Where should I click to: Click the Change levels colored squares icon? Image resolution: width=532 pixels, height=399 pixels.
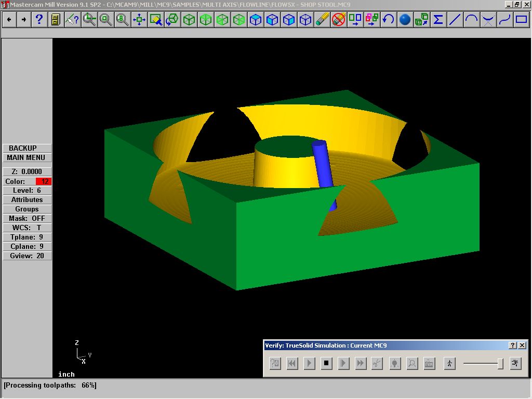(371, 20)
